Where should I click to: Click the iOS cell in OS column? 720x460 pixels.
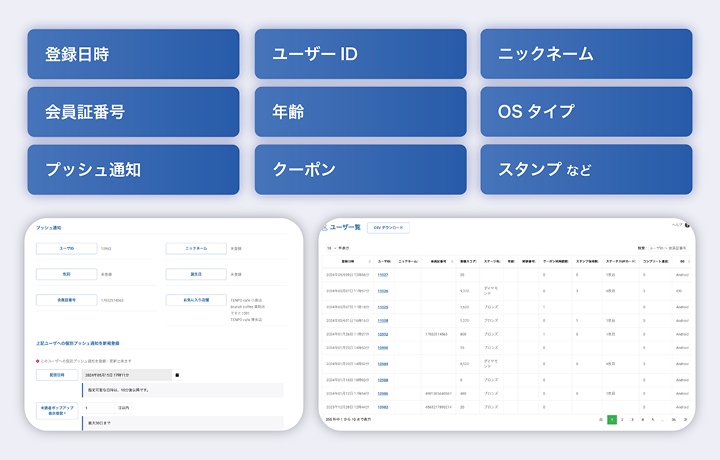coord(679,291)
